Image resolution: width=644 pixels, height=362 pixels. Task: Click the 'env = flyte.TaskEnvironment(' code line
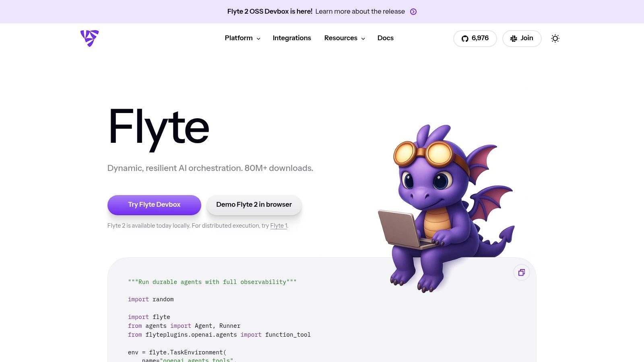tap(177, 352)
